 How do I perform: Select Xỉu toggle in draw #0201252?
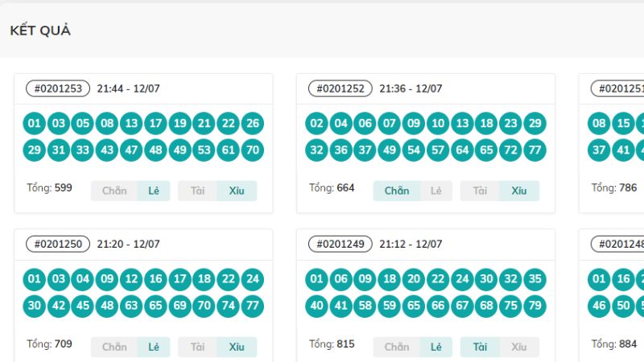519,191
